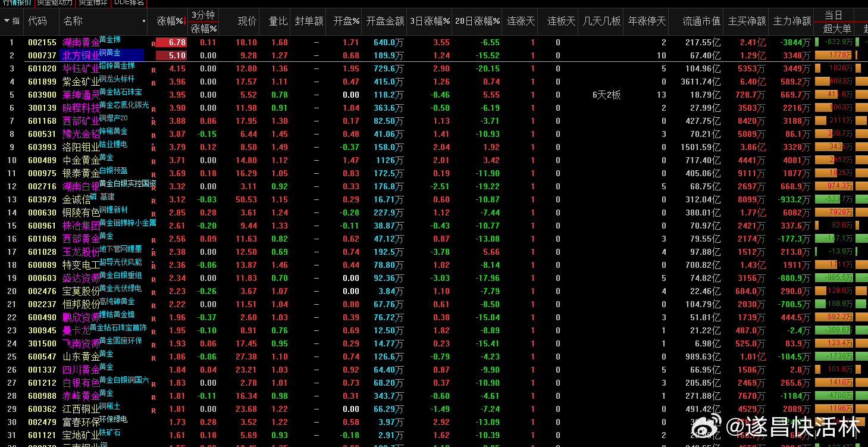
Task: Click the 代码 column header
Action: (x=37, y=21)
